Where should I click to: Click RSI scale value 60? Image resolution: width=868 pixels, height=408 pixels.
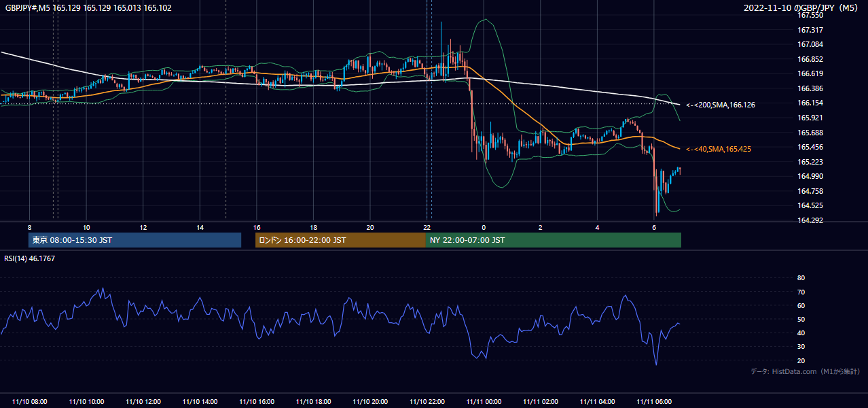pyautogui.click(x=801, y=305)
